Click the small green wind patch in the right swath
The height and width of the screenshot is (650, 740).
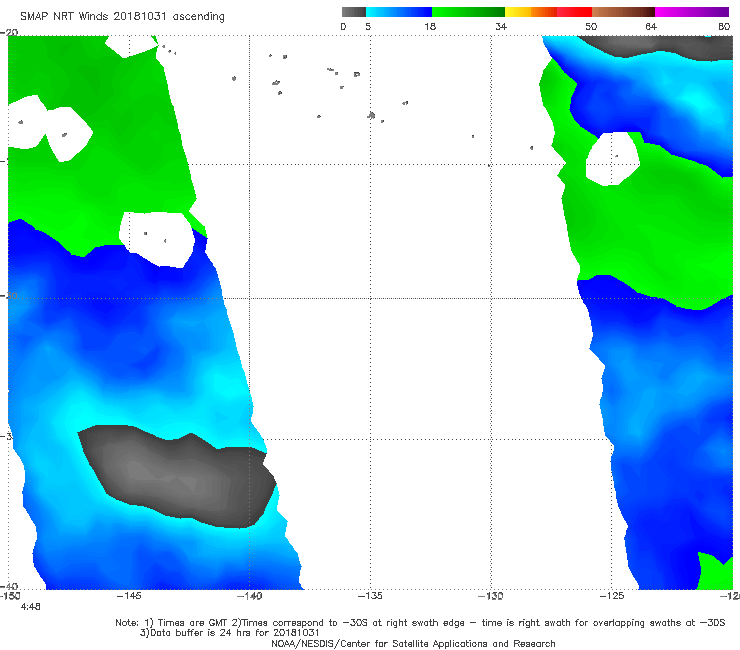coord(715,571)
